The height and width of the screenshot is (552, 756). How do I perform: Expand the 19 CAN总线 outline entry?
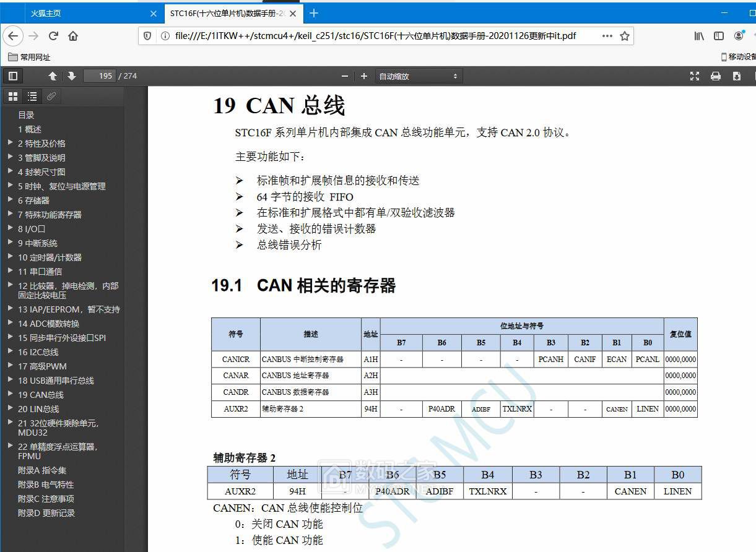click(x=9, y=394)
